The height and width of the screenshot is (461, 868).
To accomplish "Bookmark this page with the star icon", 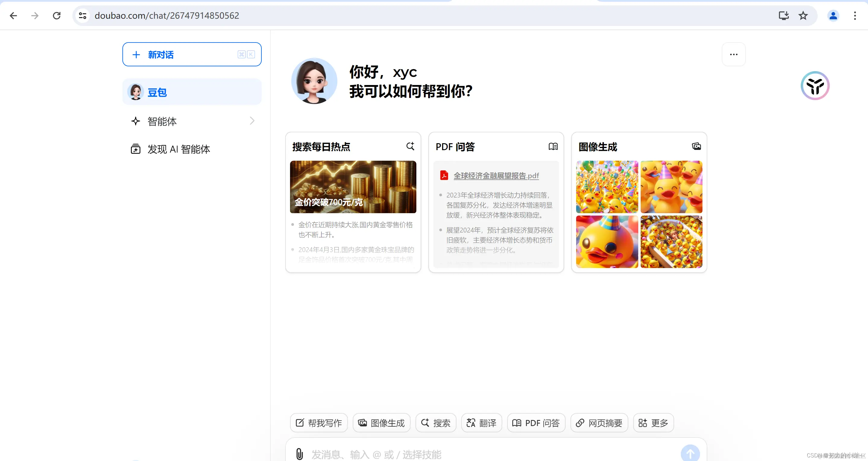I will pos(803,15).
